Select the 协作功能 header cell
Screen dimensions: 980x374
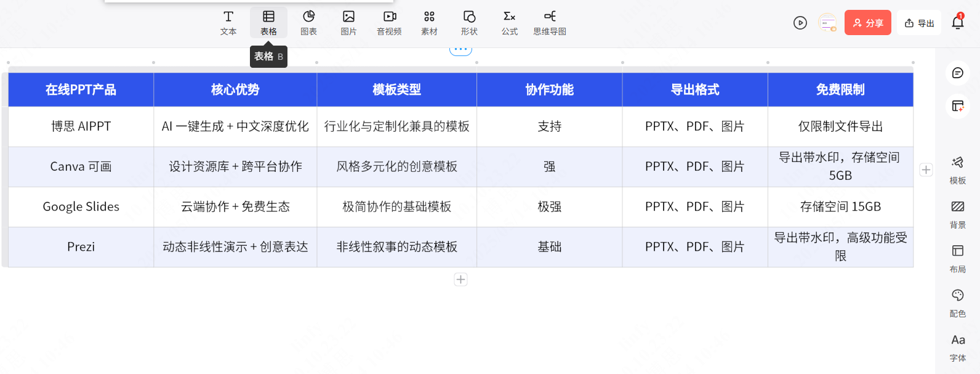(549, 89)
